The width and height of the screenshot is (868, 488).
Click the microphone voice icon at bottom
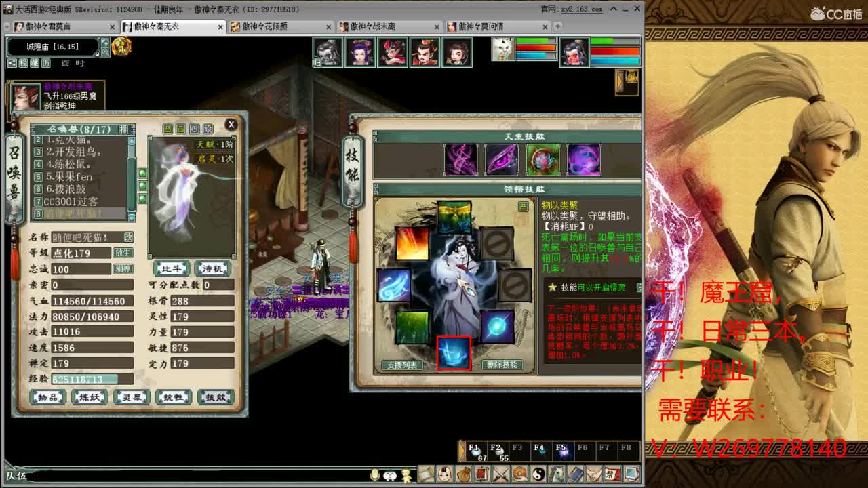(x=376, y=475)
